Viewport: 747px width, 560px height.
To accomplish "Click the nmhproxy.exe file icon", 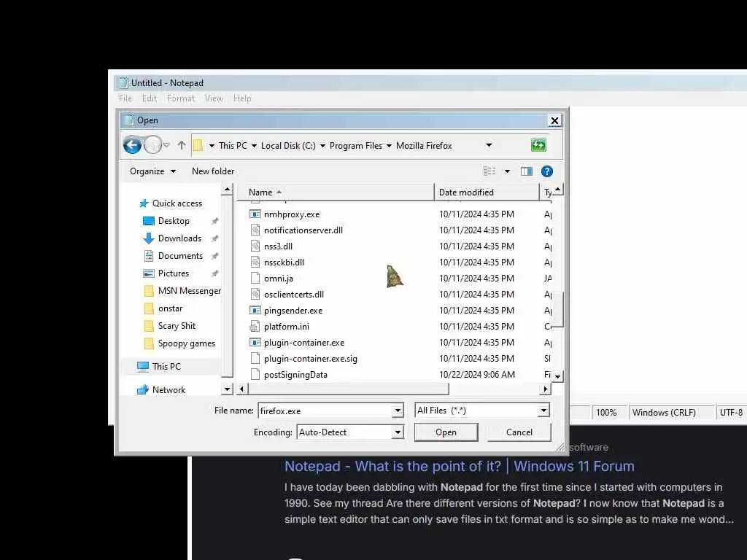I will tap(255, 214).
